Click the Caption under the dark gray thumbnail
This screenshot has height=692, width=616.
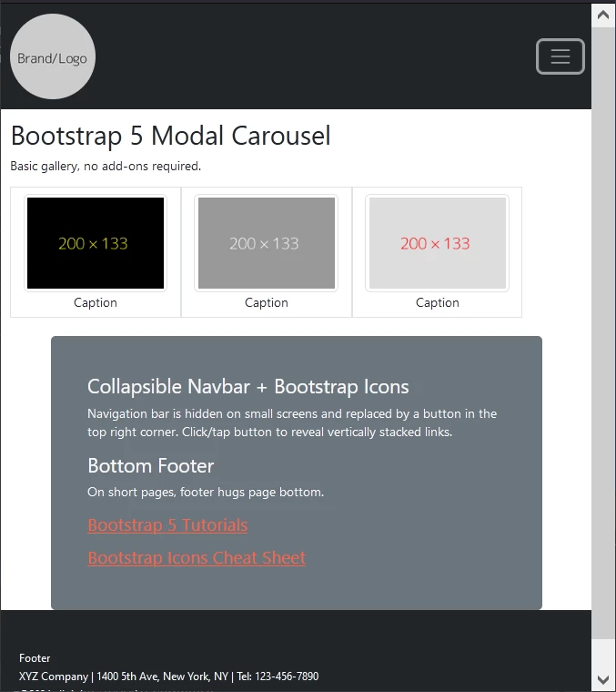coord(267,302)
